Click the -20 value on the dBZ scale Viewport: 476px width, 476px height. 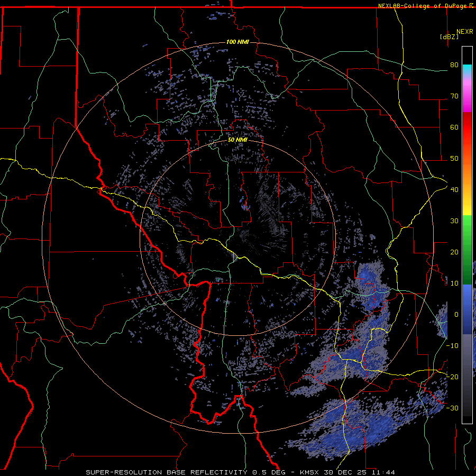[452, 377]
